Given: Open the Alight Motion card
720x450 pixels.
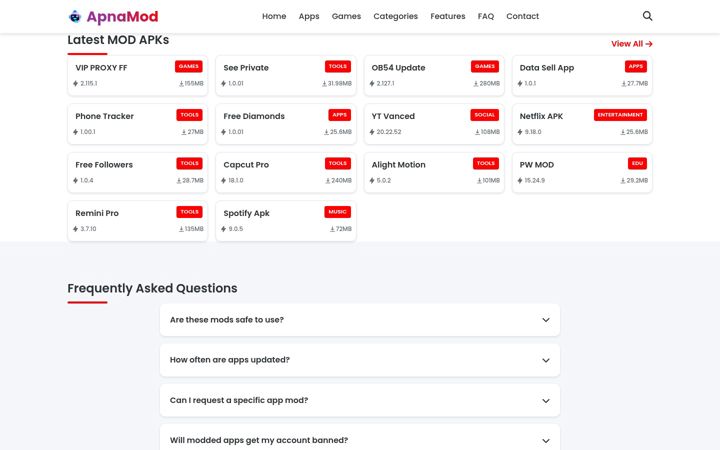Looking at the screenshot, I should (x=434, y=173).
